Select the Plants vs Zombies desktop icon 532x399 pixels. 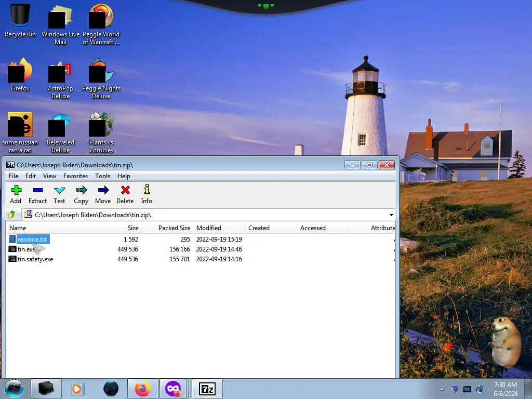pos(101,132)
